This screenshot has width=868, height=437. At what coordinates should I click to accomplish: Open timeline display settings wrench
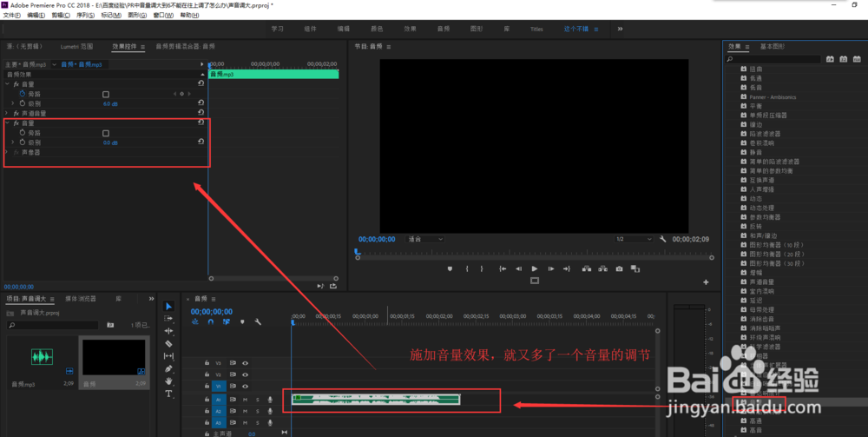(x=258, y=321)
